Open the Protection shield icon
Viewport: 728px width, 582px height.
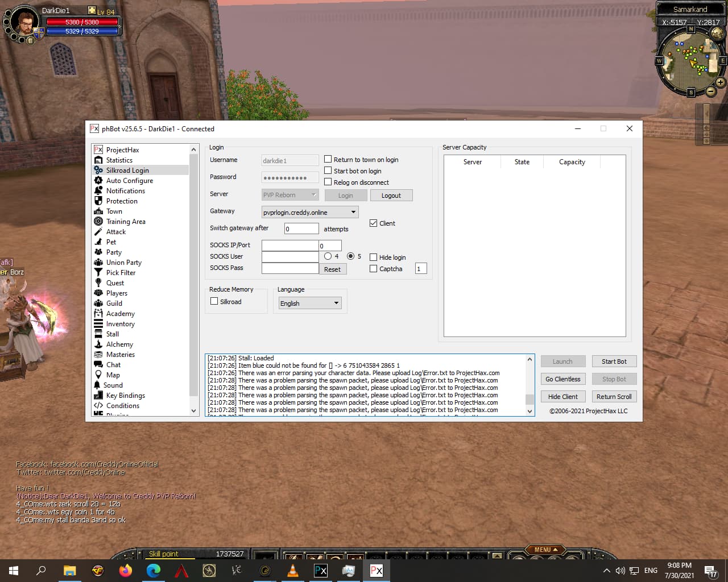98,201
